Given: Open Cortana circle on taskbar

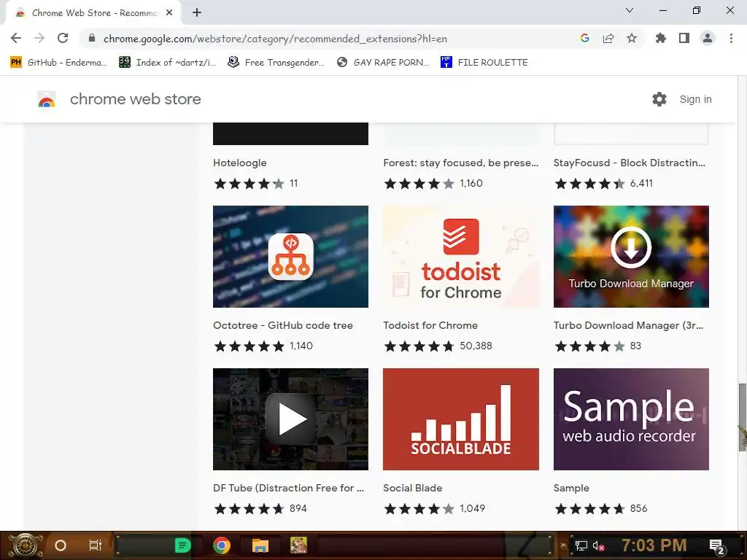Looking at the screenshot, I should (60, 545).
